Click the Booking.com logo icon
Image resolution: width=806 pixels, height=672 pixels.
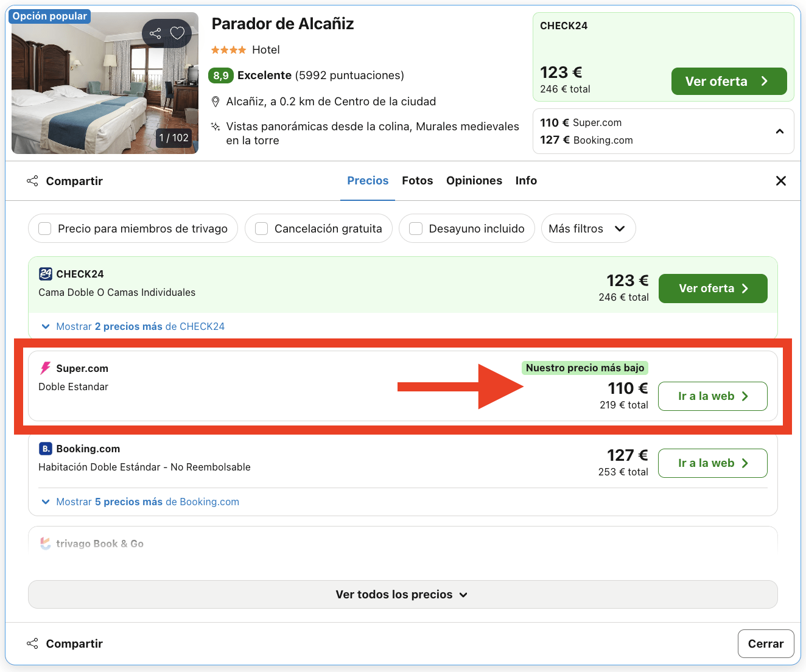[x=45, y=449]
